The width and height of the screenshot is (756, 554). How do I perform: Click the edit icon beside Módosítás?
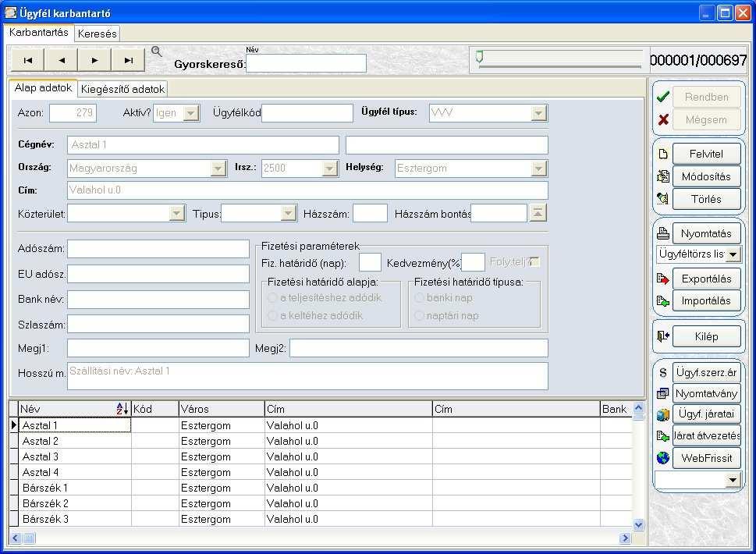tap(663, 176)
